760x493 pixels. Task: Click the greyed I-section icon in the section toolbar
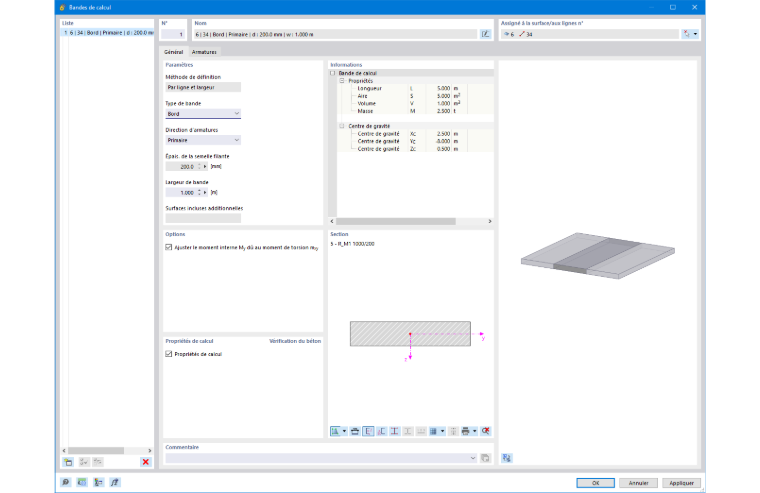point(408,431)
